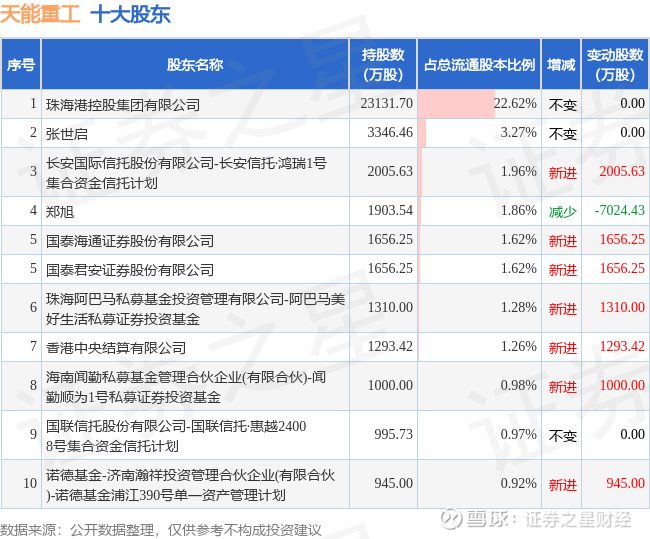The image size is (650, 539).
Task: Click the 1.26% ratio cell
Action: point(479,347)
